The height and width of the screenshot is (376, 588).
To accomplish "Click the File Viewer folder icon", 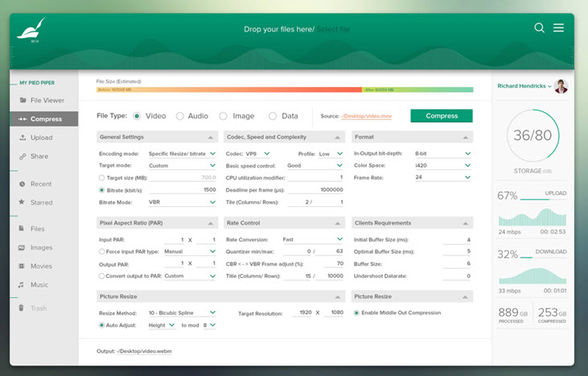I will (23, 101).
